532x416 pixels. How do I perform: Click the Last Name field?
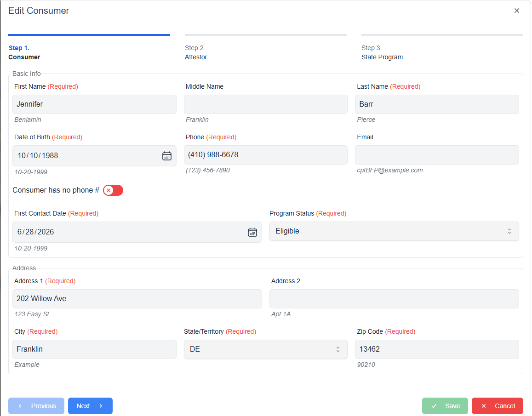coord(437,104)
